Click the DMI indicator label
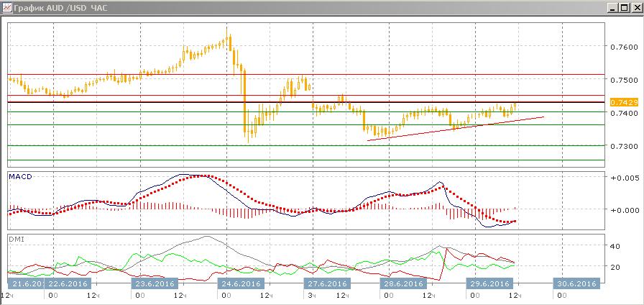This screenshot has height=305, width=644. 17,239
